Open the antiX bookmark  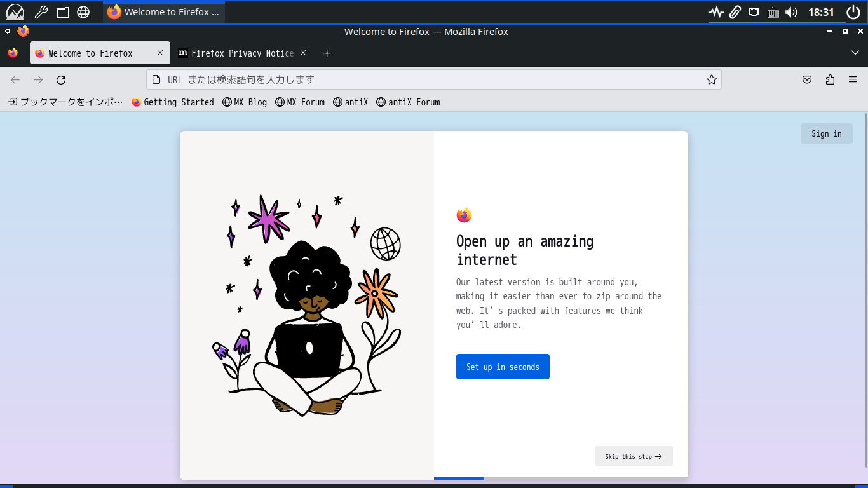pyautogui.click(x=351, y=102)
